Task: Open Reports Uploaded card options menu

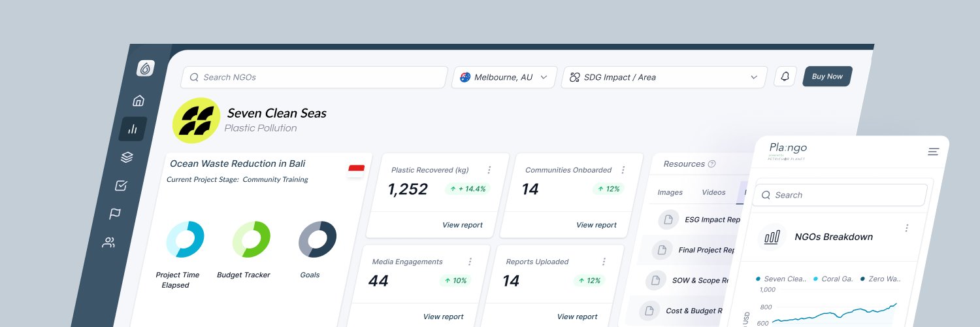Action: point(603,262)
